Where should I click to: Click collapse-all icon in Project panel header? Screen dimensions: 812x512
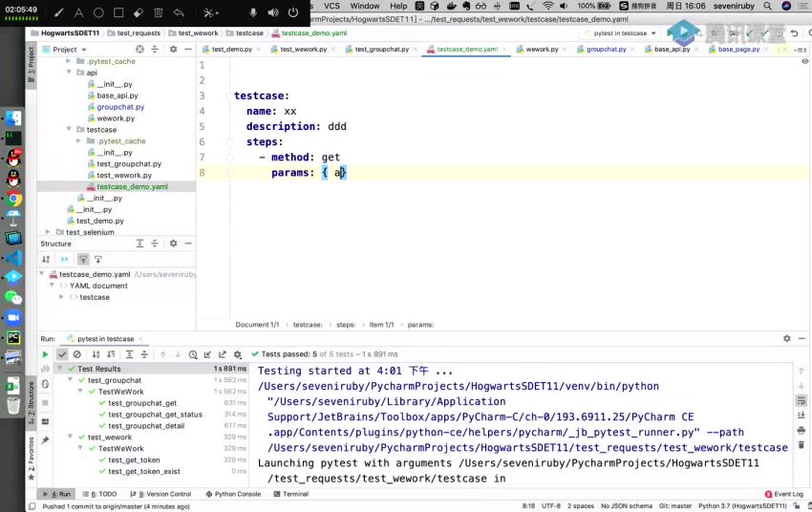click(x=155, y=49)
